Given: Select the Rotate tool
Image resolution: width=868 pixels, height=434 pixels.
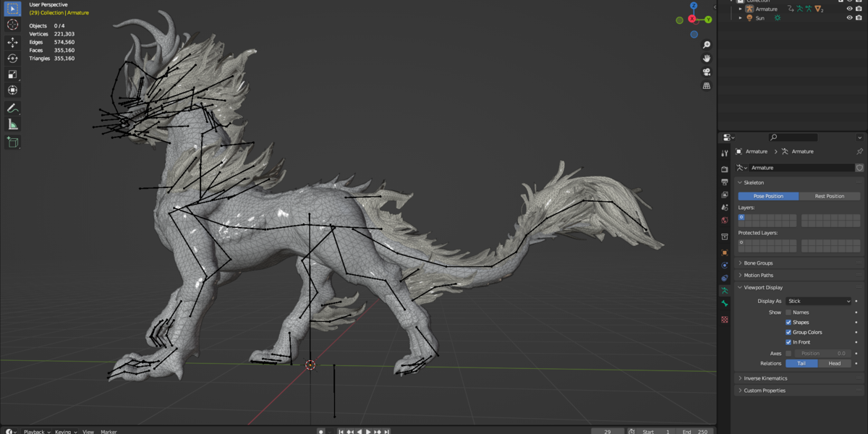Looking at the screenshot, I should (12, 58).
